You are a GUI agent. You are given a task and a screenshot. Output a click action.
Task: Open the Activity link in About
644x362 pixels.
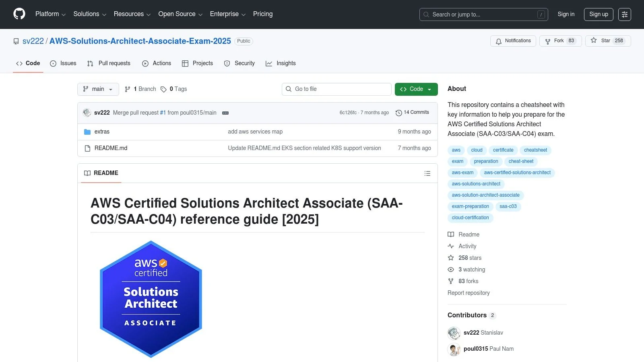point(462,247)
